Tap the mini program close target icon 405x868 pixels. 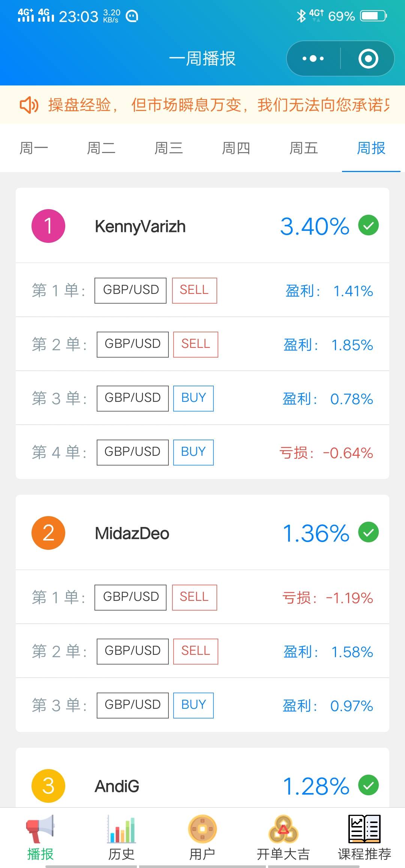click(x=368, y=58)
